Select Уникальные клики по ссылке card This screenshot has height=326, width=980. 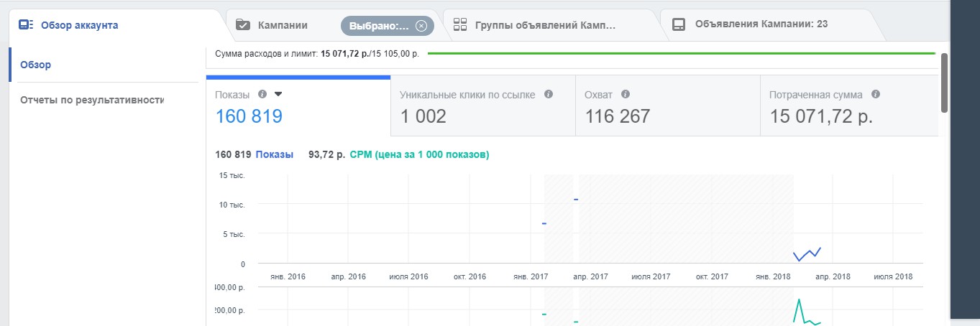pyautogui.click(x=483, y=107)
